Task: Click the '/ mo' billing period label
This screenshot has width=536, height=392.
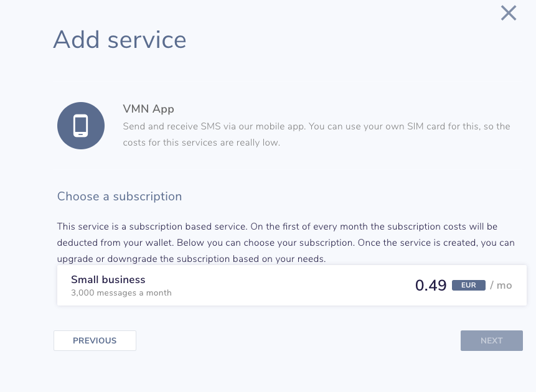Action: (501, 285)
